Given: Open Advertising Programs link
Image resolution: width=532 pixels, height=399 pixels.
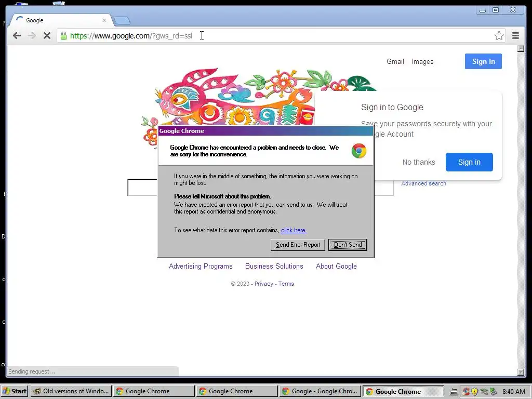Looking at the screenshot, I should (201, 267).
